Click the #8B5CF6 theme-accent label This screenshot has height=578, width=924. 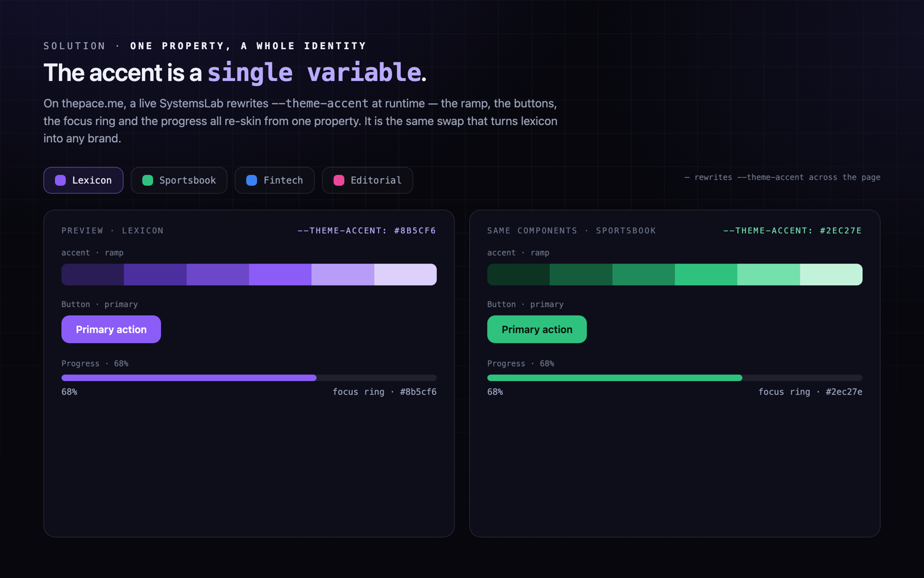(367, 231)
